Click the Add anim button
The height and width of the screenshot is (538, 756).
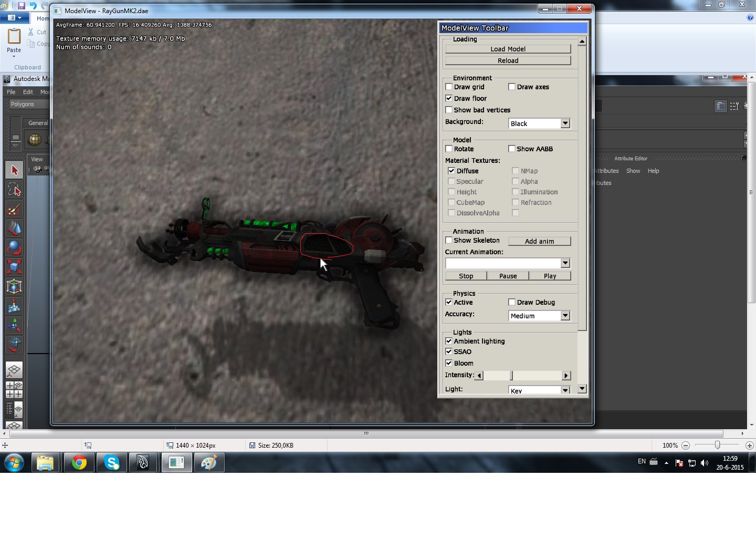539,241
